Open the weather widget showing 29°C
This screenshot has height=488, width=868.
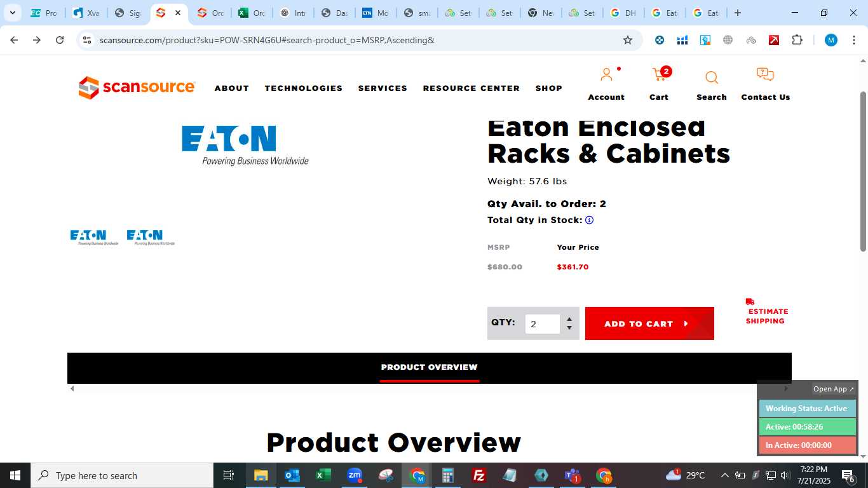[x=685, y=475]
